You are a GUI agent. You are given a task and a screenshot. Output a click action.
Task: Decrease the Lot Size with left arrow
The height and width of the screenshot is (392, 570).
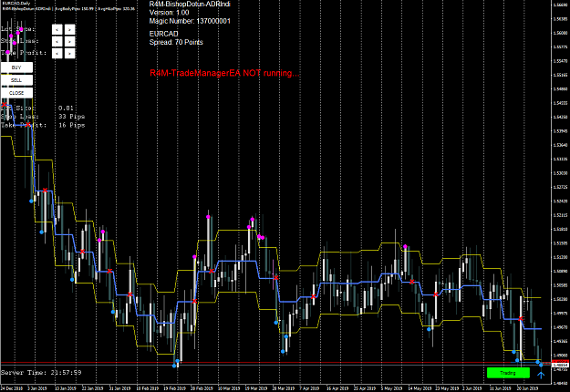(x=57, y=29)
